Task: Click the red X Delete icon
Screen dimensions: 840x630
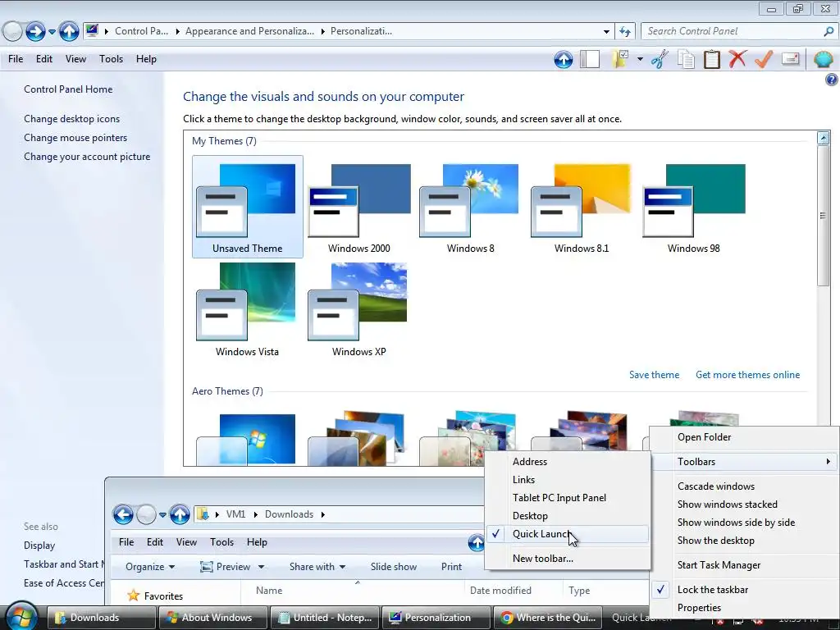Action: (737, 58)
